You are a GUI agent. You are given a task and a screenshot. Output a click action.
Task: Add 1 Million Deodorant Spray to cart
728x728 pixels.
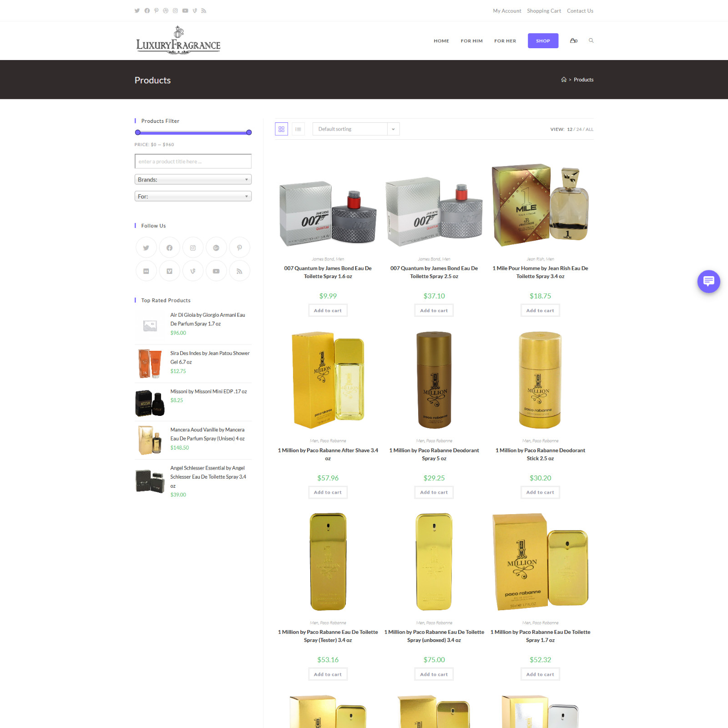coord(434,492)
